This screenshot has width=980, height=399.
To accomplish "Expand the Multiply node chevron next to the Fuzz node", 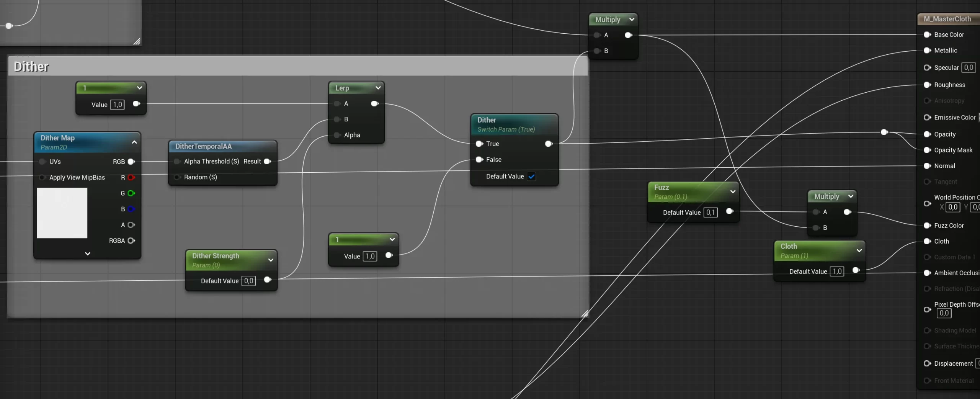I will tap(851, 196).
